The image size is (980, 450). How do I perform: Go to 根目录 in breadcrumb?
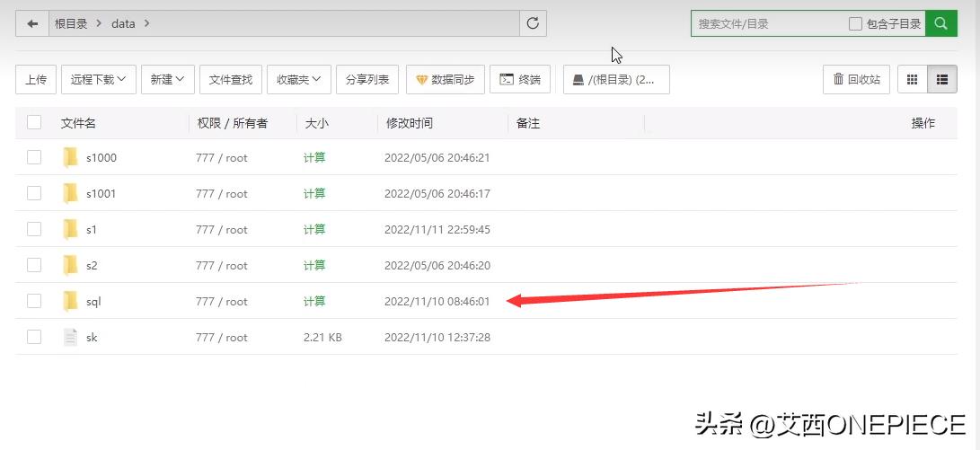point(71,23)
